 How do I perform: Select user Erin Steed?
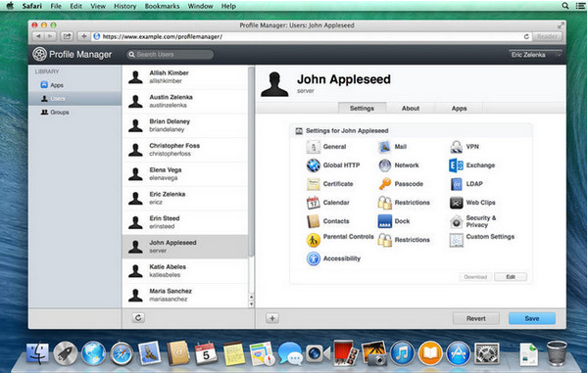tap(185, 222)
